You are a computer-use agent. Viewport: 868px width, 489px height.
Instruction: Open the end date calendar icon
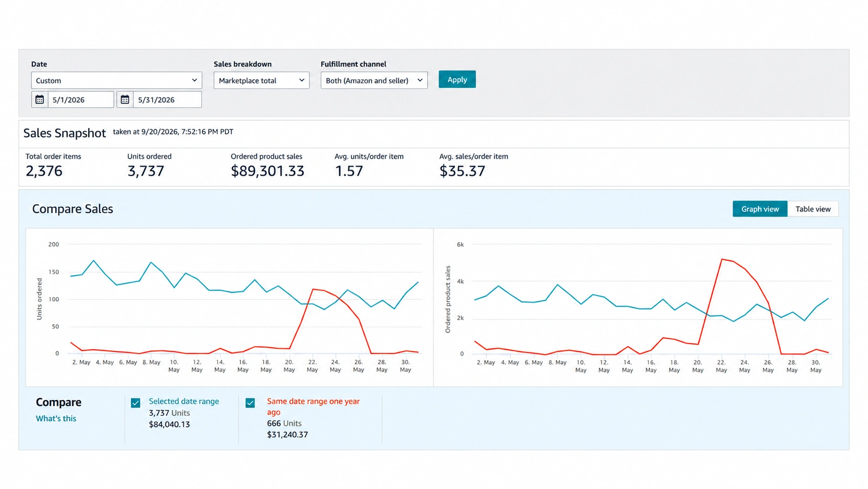(x=125, y=99)
